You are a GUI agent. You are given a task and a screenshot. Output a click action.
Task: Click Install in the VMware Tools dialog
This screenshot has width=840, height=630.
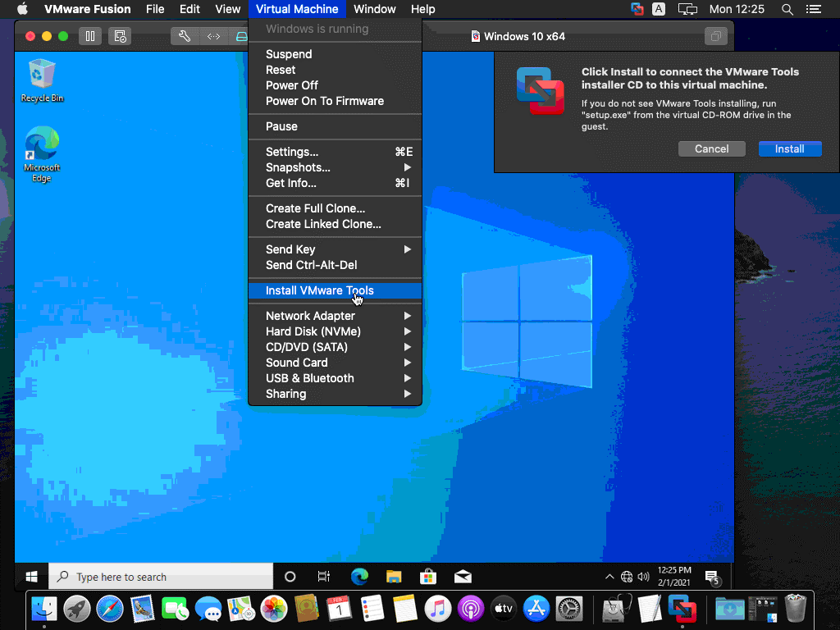[789, 148]
